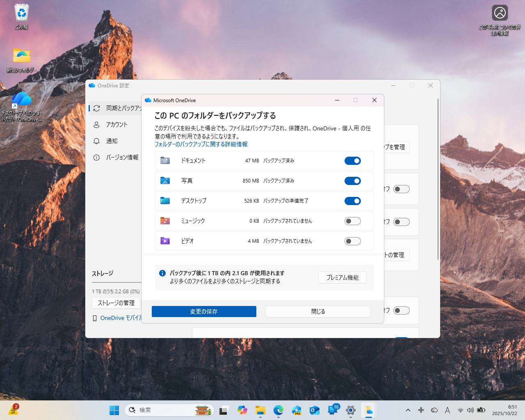Open Windows Settings from the taskbar
The image size is (525, 420).
pyautogui.click(x=351, y=410)
